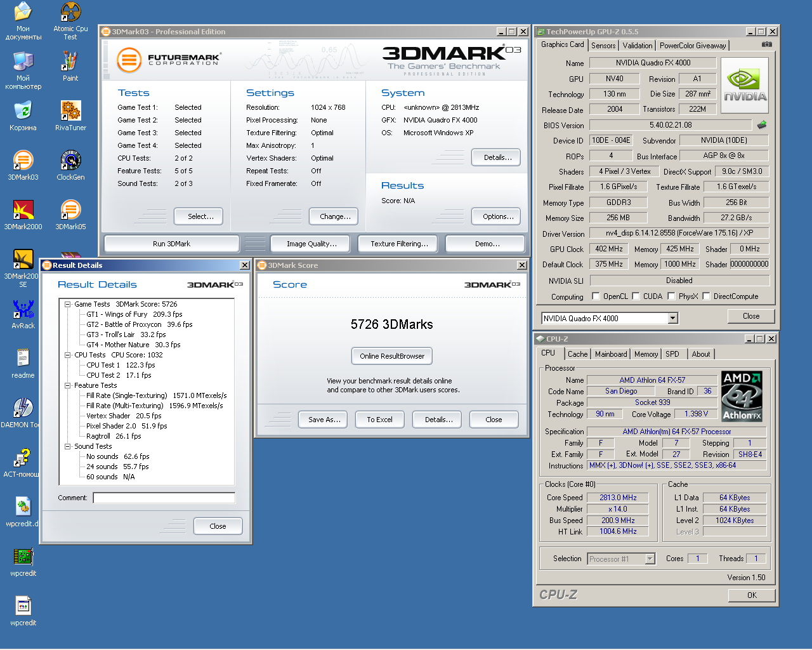Image resolution: width=812 pixels, height=650 pixels.
Task: Toggle the DirectCompute checkbox in GPU-Z
Action: click(706, 296)
